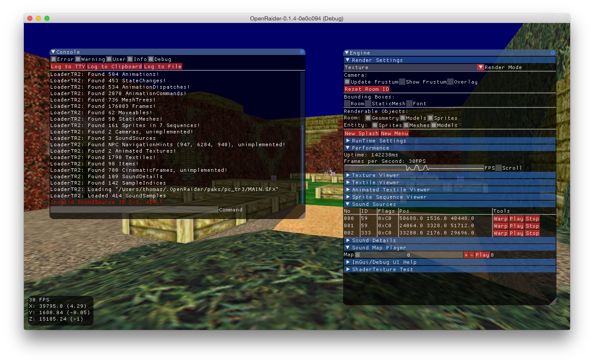The height and width of the screenshot is (364, 594).
Task: Click the Console Command input field
Action: 134,210
